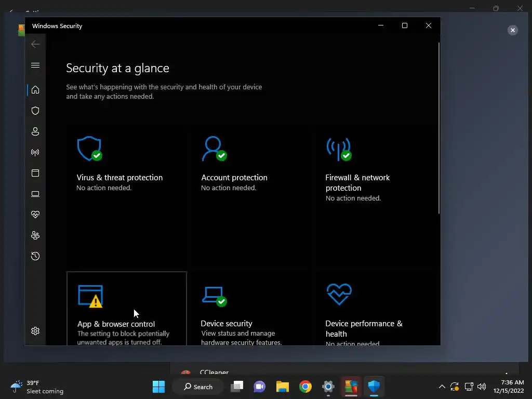Switch to Windows Security shield on taskbar
The image size is (532, 399).
[x=374, y=387]
